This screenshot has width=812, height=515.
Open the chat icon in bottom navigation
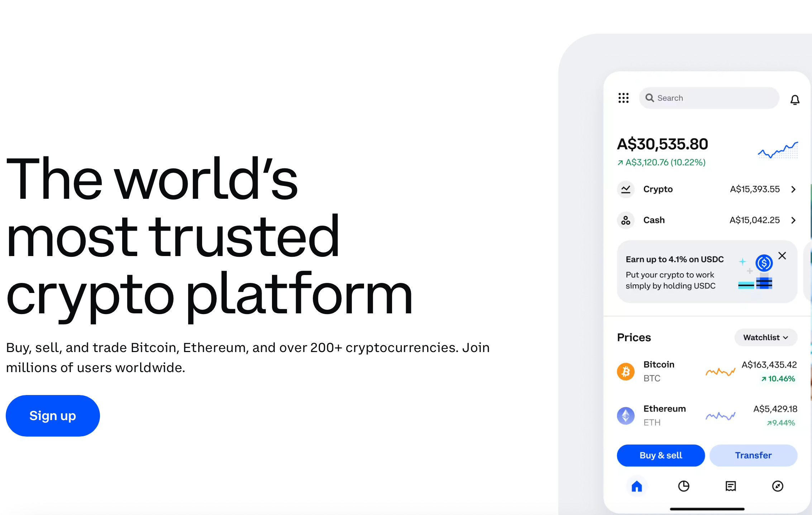(731, 486)
